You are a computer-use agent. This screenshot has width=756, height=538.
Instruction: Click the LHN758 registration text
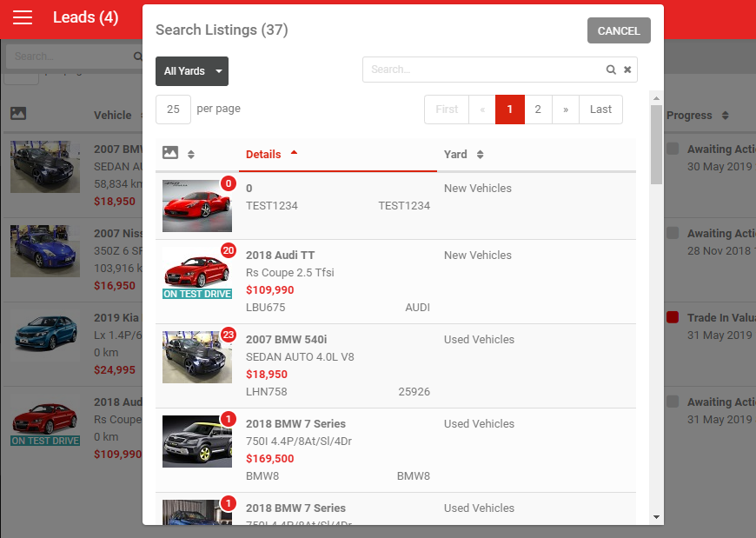coord(266,391)
